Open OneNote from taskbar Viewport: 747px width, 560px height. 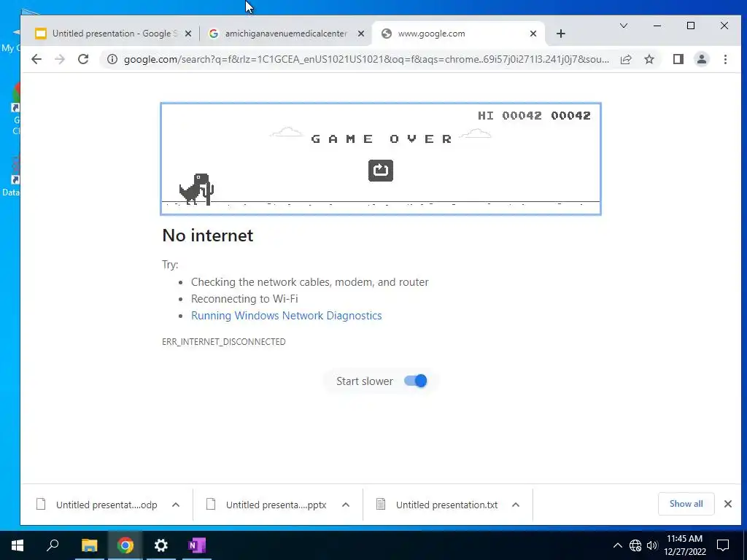197,545
